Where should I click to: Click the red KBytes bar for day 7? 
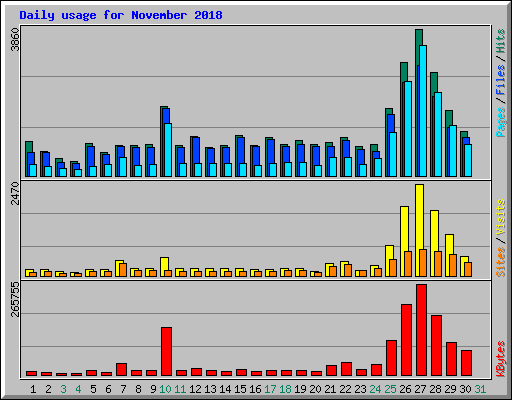[121, 370]
